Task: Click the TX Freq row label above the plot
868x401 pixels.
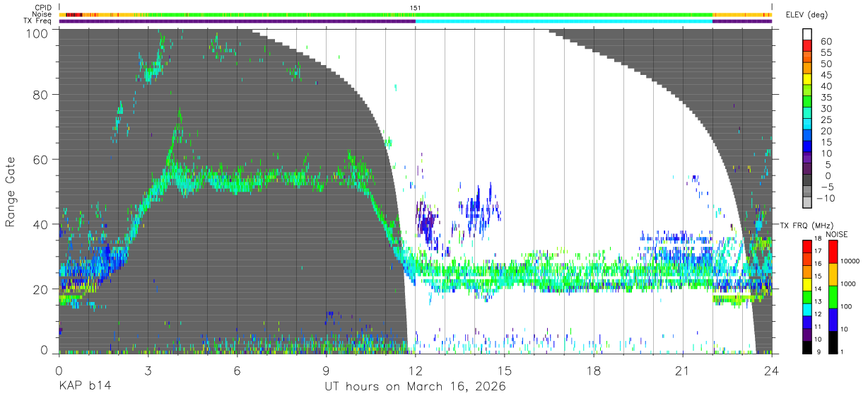Action: [x=37, y=21]
